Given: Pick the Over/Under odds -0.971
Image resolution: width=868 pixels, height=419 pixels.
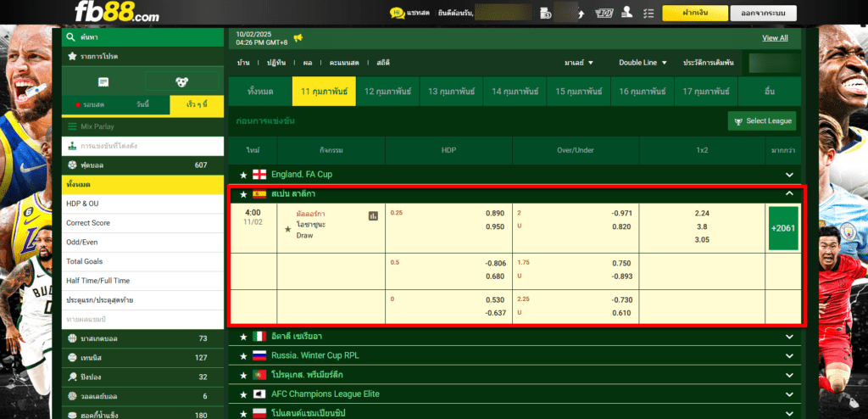Looking at the screenshot, I should (x=621, y=214).
